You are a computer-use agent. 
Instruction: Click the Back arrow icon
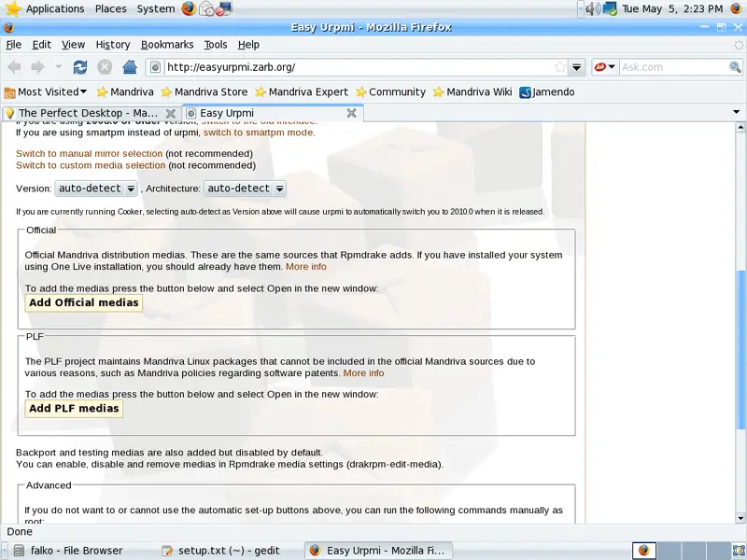tap(14, 67)
